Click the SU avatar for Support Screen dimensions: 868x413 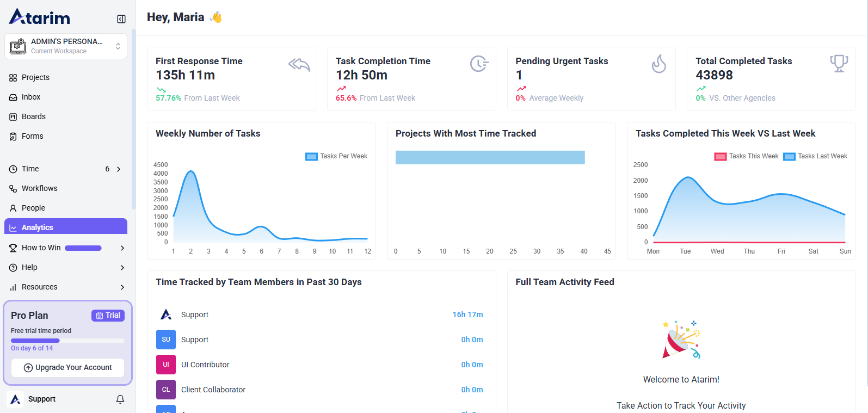point(166,340)
